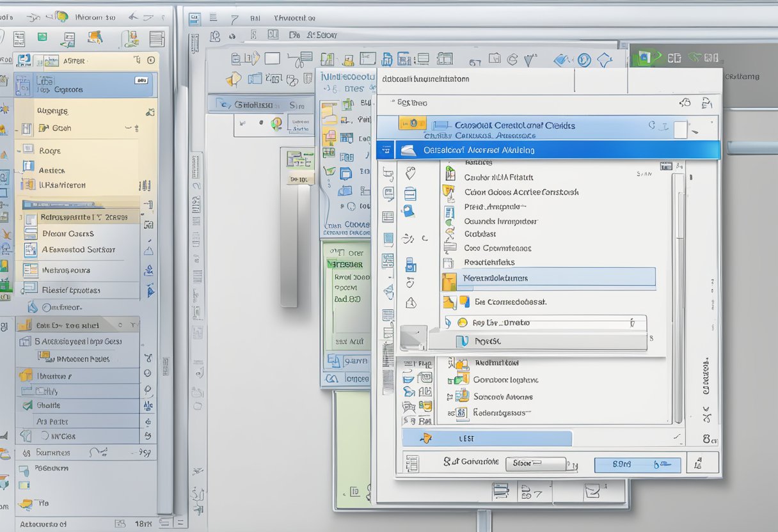Image resolution: width=778 pixels, height=532 pixels.
Task: Select the Caoker AUIA Fitatch list entry
Action: [498, 177]
